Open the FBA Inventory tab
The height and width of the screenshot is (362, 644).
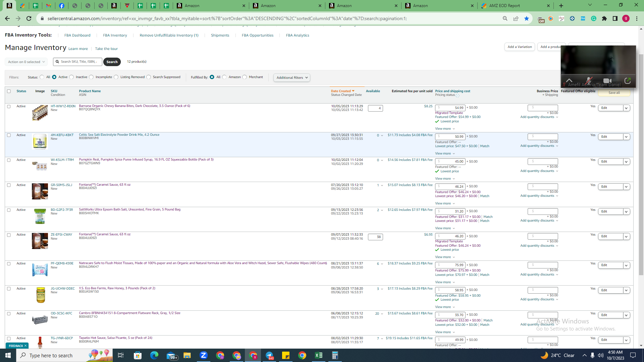coord(115,35)
